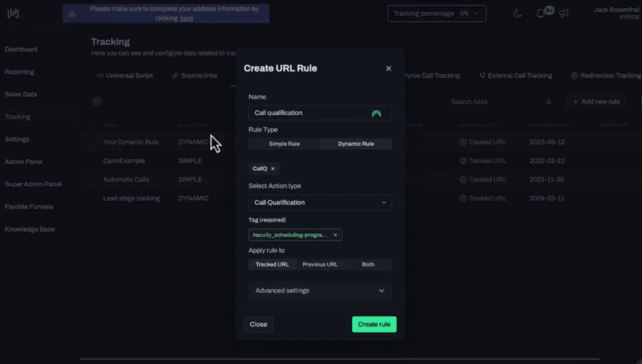Open the Select Action type dropdown
Viewport: 642px width, 364px height.
point(320,202)
